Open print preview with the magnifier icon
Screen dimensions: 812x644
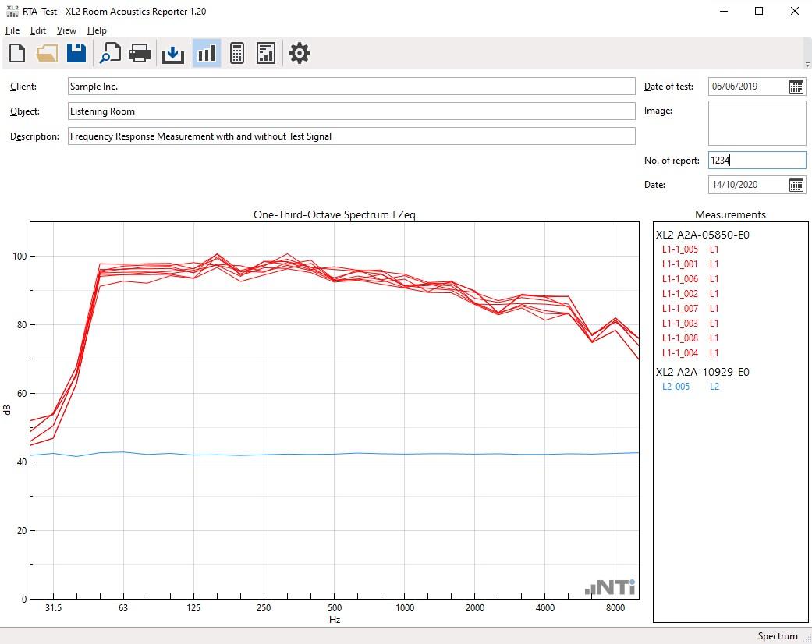tap(110, 53)
